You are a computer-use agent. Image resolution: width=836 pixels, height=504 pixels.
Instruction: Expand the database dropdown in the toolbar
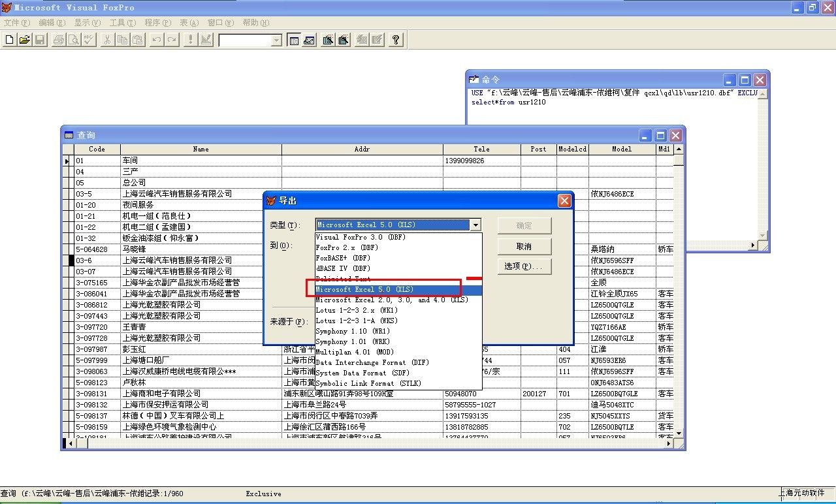[276, 40]
